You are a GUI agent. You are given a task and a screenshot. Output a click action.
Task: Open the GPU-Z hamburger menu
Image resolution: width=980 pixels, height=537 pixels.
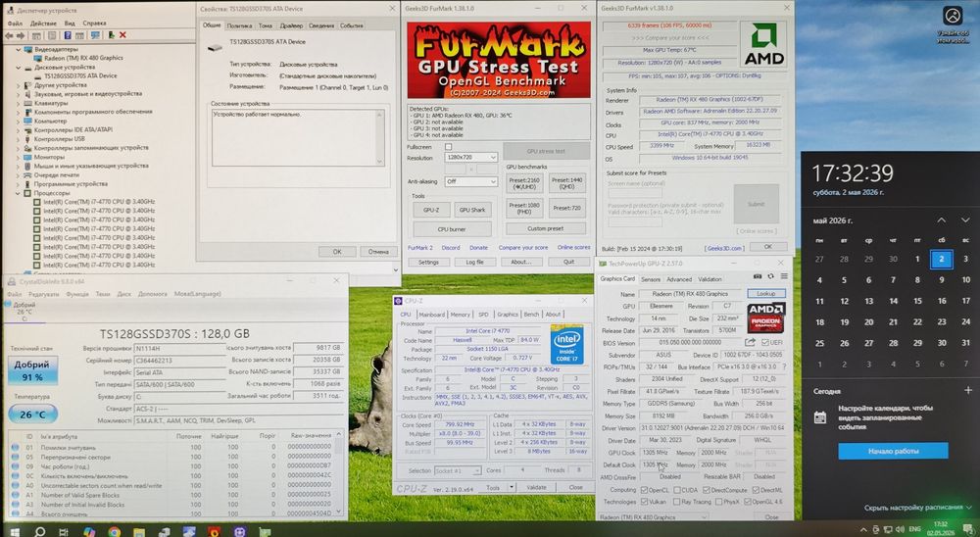click(x=784, y=276)
